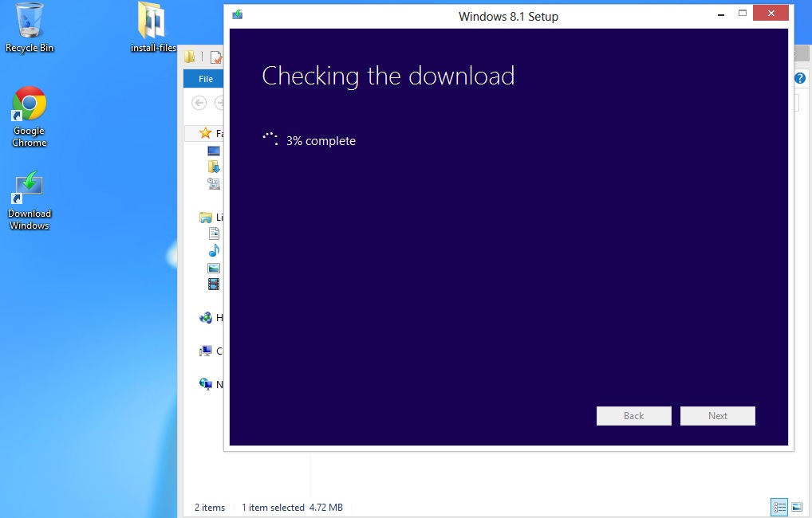Click the '3% complete' progress text

pos(321,141)
